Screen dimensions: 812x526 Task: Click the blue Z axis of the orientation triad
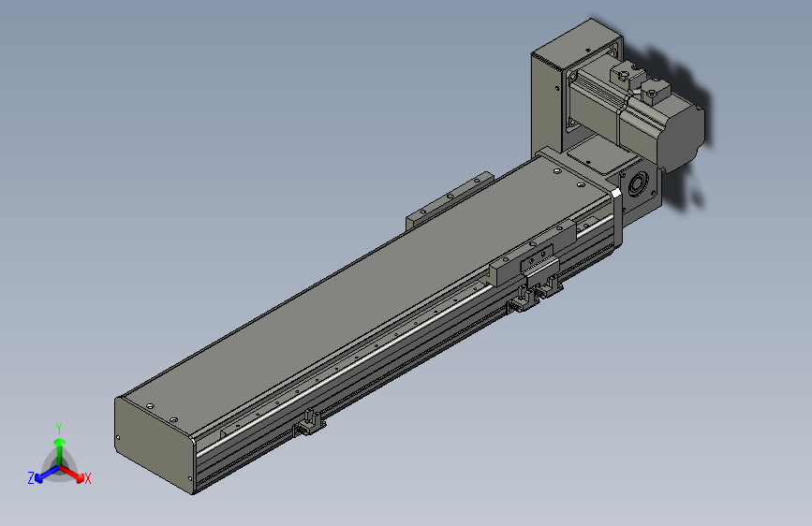(x=47, y=475)
